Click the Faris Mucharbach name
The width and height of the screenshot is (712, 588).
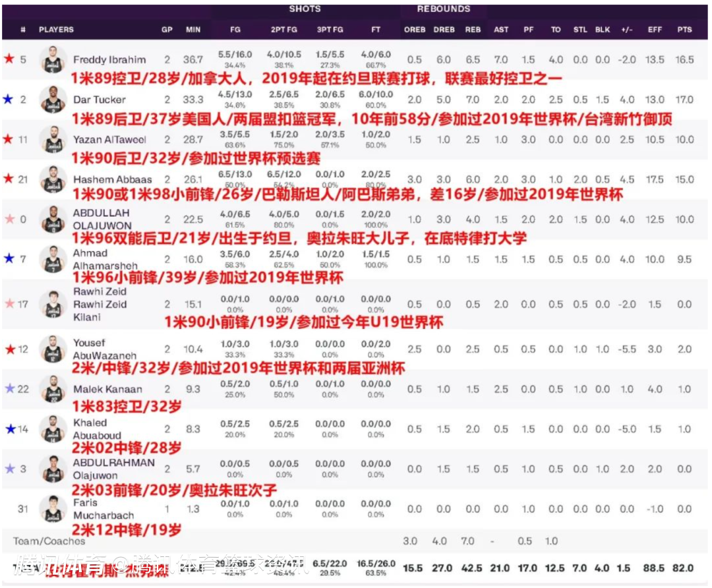click(x=104, y=509)
